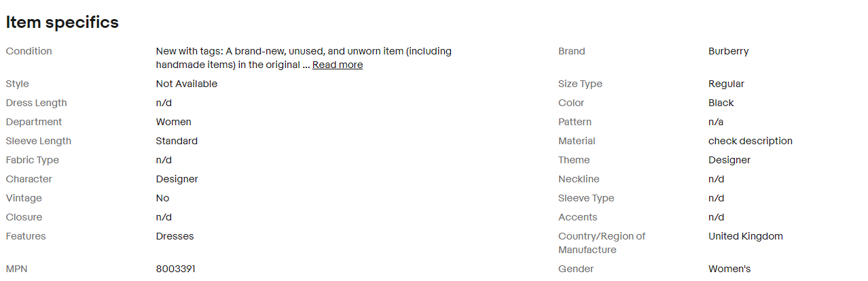868x281 pixels.
Task: Click the 'New with tags' condition text
Action: coord(303,51)
